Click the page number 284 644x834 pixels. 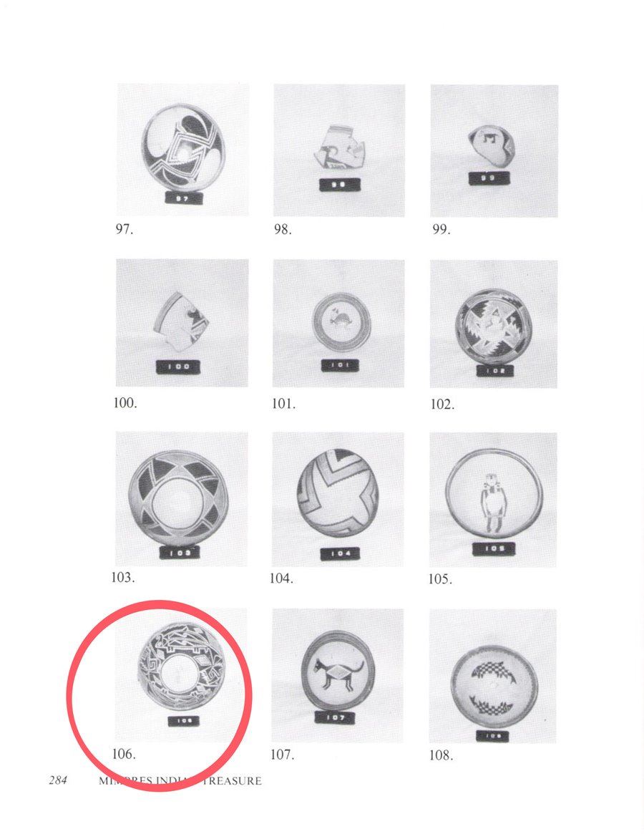tap(58, 780)
